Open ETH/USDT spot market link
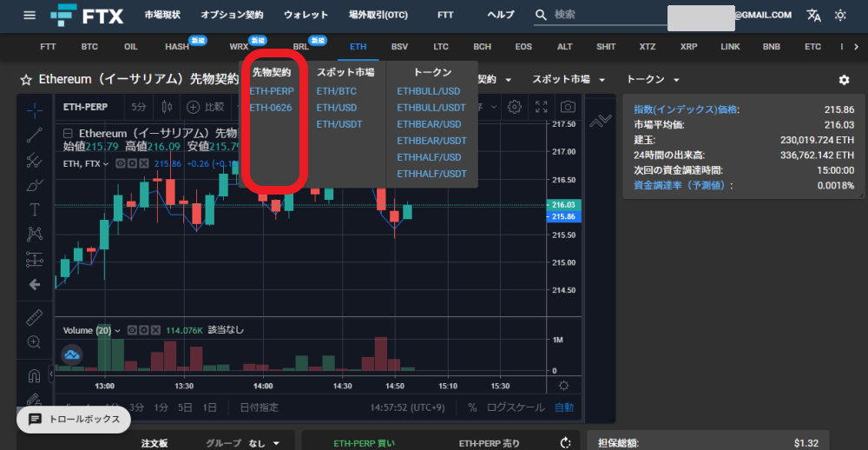 pos(339,124)
